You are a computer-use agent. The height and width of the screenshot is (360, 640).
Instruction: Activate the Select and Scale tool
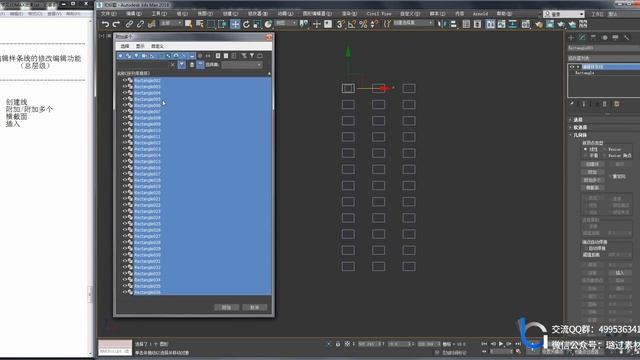(257, 24)
